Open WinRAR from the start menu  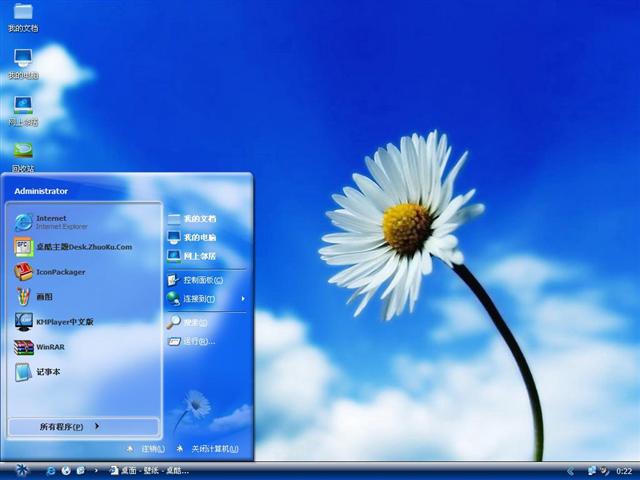[x=50, y=347]
